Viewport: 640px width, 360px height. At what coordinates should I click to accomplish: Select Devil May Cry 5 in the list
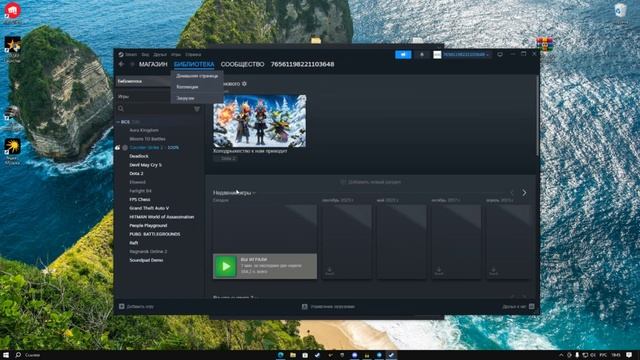(x=145, y=165)
